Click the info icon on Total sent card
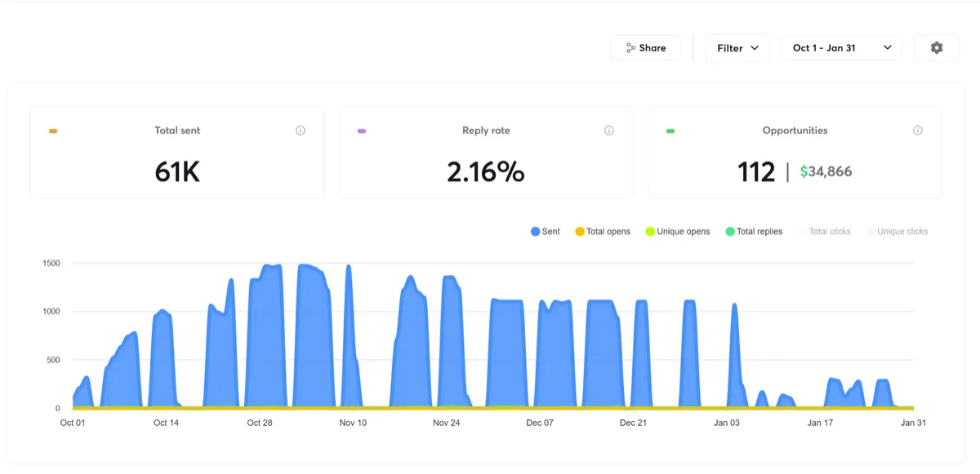980x474 pixels. point(301,131)
